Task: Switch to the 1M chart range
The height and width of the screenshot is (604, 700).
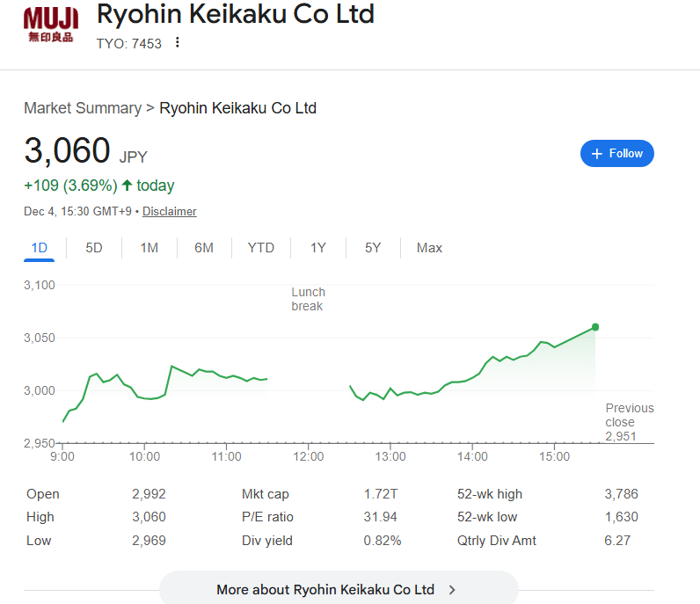Action: coord(149,248)
